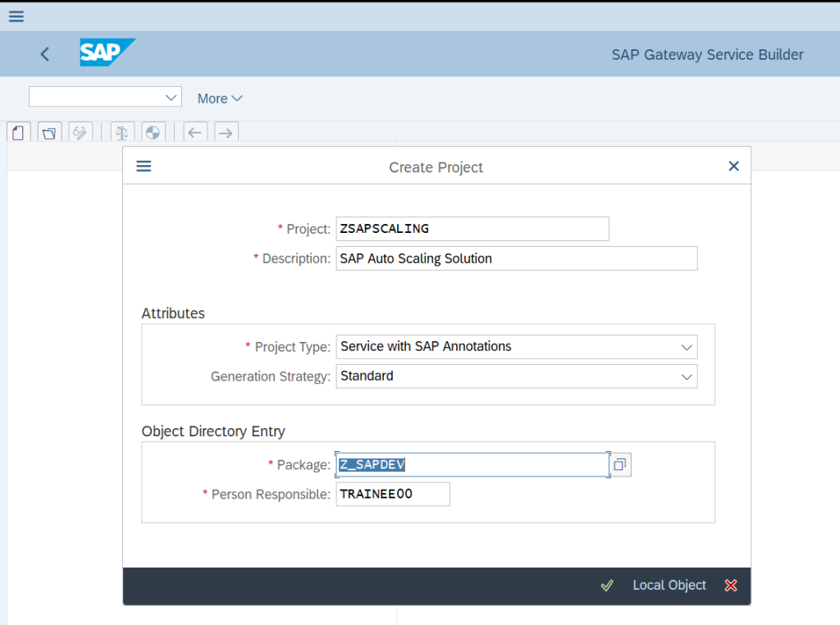Open the top-left hamburger menu
Viewport: 840px width, 625px height.
[16, 16]
